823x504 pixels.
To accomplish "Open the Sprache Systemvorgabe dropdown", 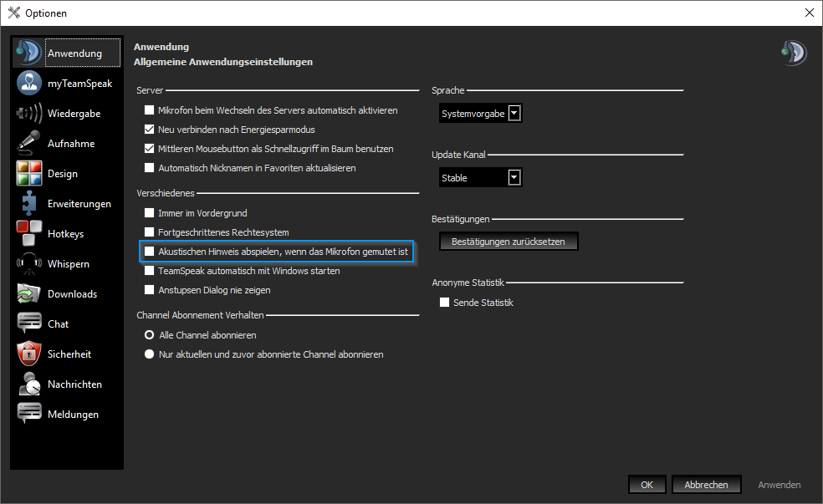I will [480, 114].
